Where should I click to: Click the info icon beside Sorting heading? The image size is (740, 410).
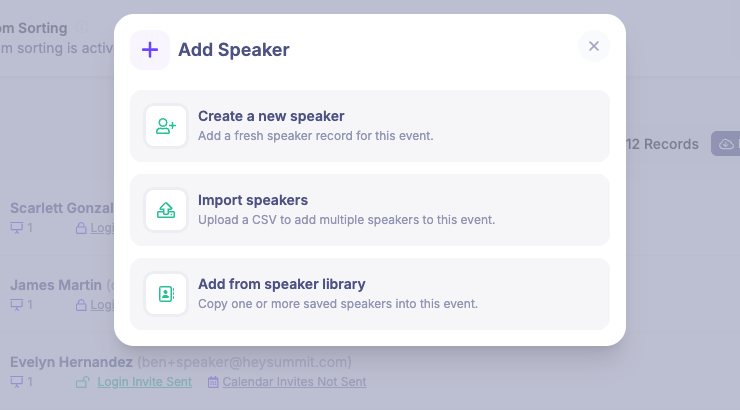(82, 27)
